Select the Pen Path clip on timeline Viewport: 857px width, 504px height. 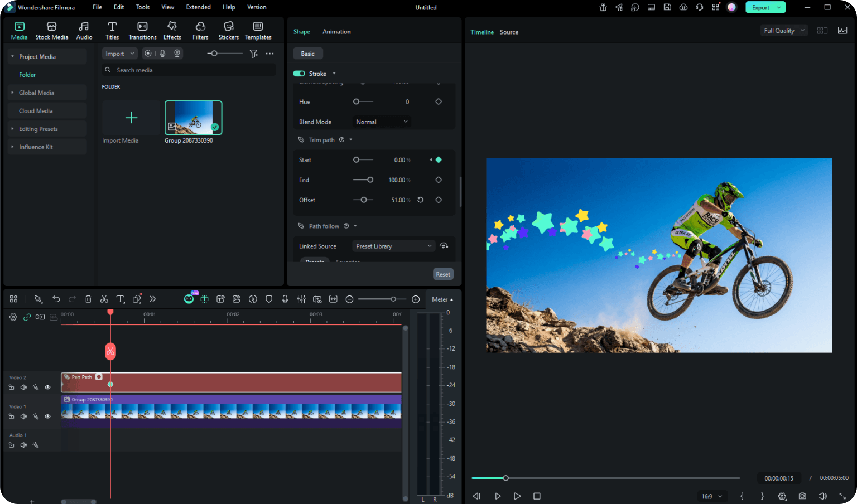pos(232,382)
